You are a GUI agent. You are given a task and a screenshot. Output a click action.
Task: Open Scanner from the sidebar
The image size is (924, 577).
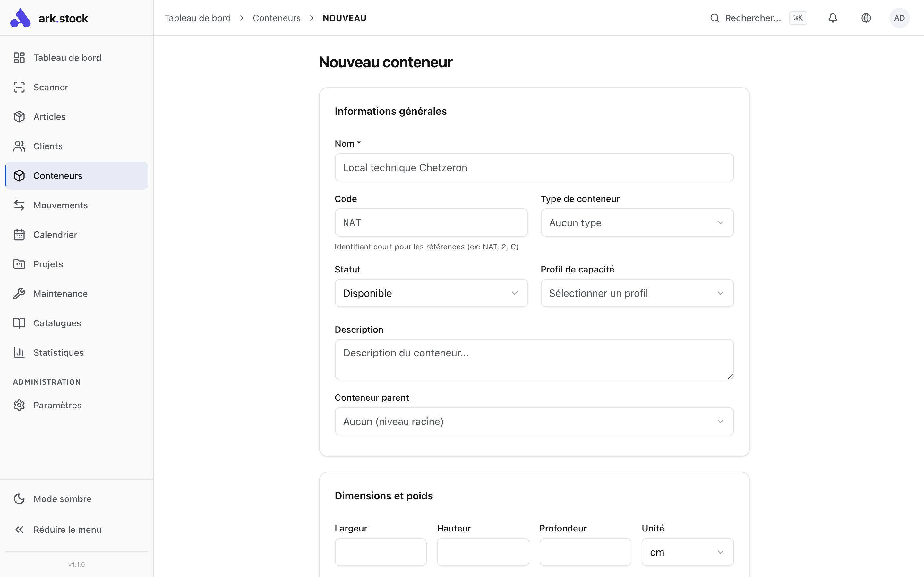(x=50, y=88)
